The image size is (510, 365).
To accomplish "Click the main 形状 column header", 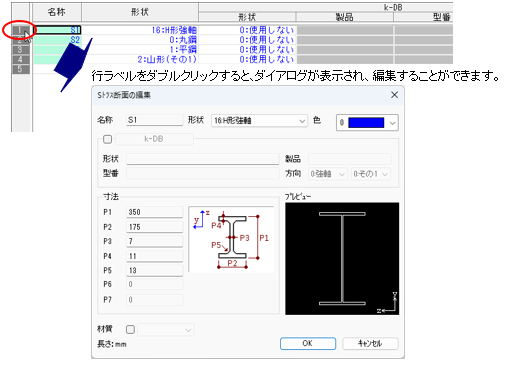I will tap(140, 12).
